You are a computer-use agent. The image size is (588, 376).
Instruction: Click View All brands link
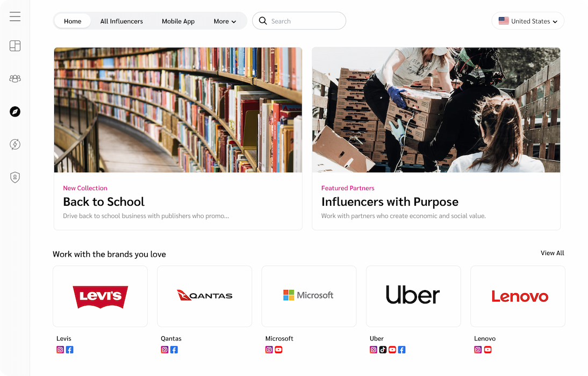552,253
